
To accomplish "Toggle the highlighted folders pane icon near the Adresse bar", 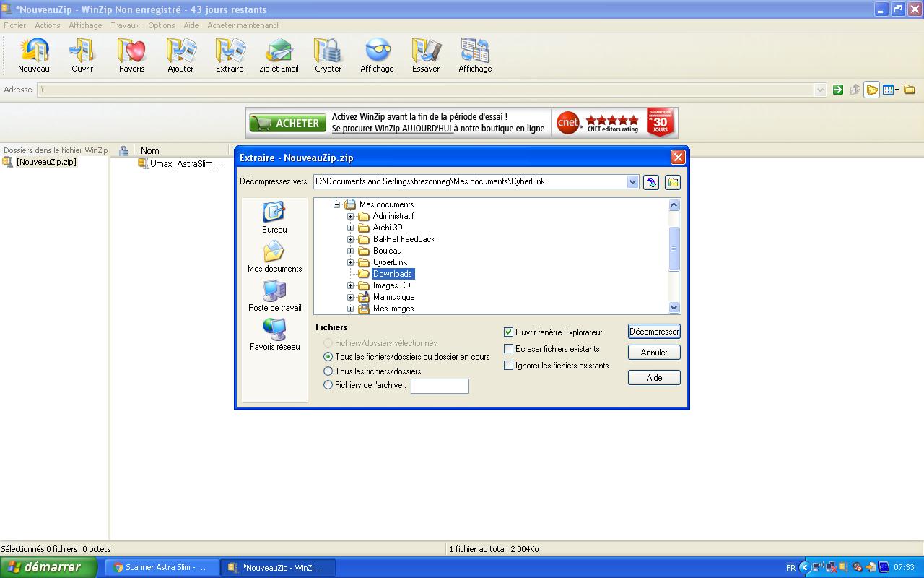I will (872, 90).
